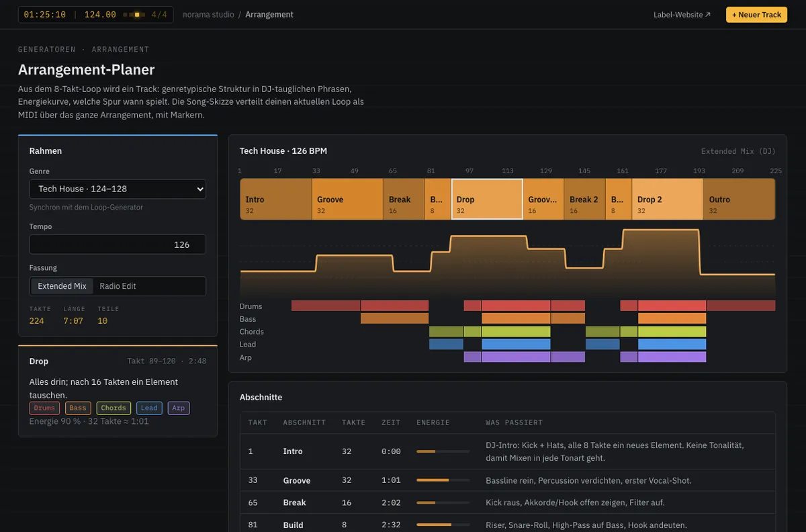806x532 pixels.
Task: Click the 01:25:10 time display
Action: pyautogui.click(x=45, y=15)
